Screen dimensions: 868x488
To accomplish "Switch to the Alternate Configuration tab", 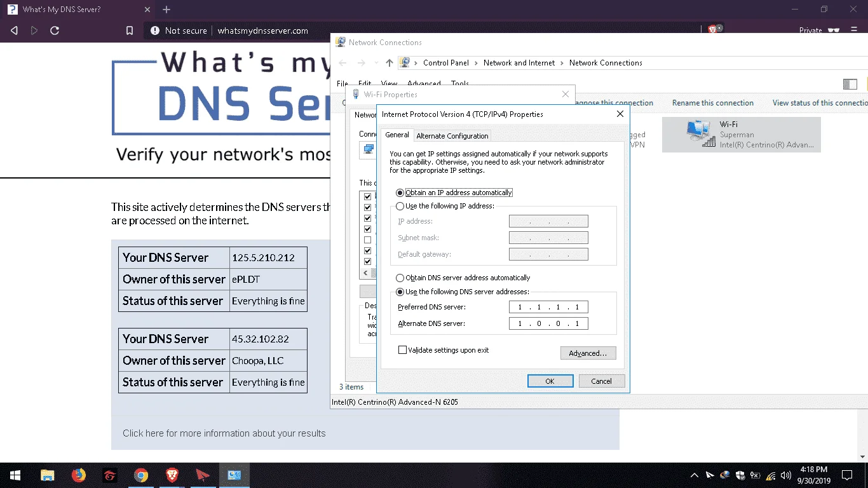I will tap(452, 136).
